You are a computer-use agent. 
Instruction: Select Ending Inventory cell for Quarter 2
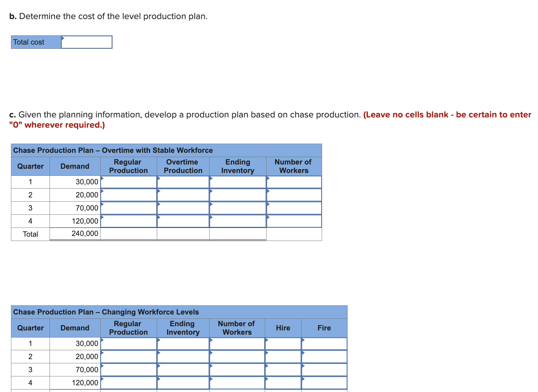pyautogui.click(x=238, y=195)
